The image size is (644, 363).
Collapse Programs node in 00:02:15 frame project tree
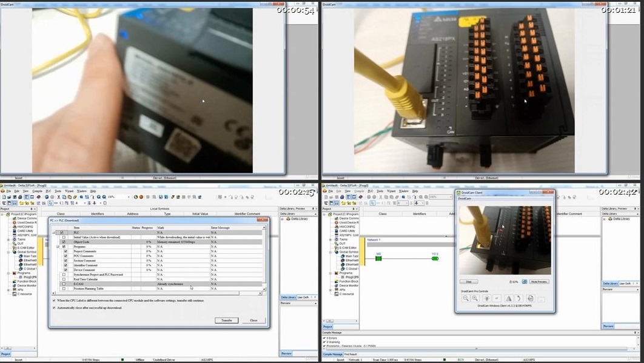pos(8,273)
